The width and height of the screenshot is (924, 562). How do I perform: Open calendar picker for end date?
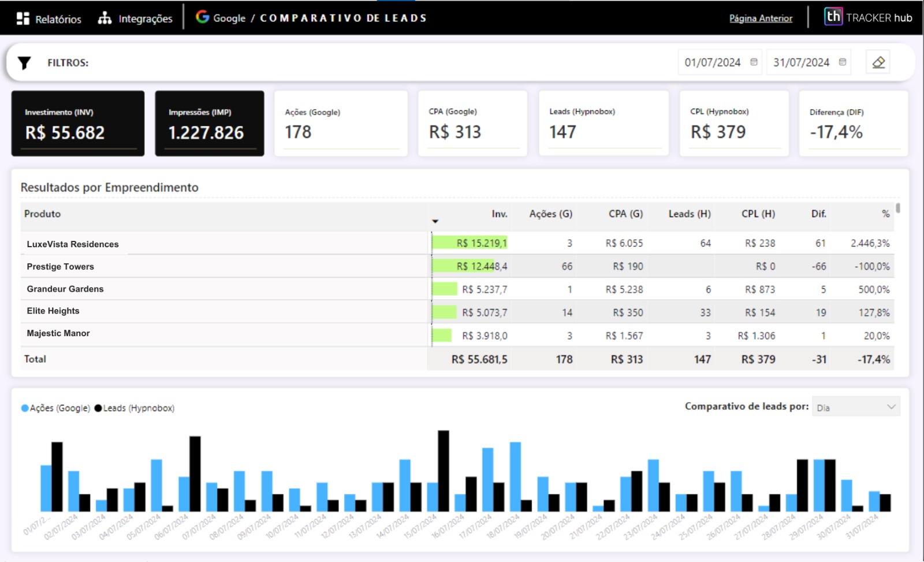[843, 62]
